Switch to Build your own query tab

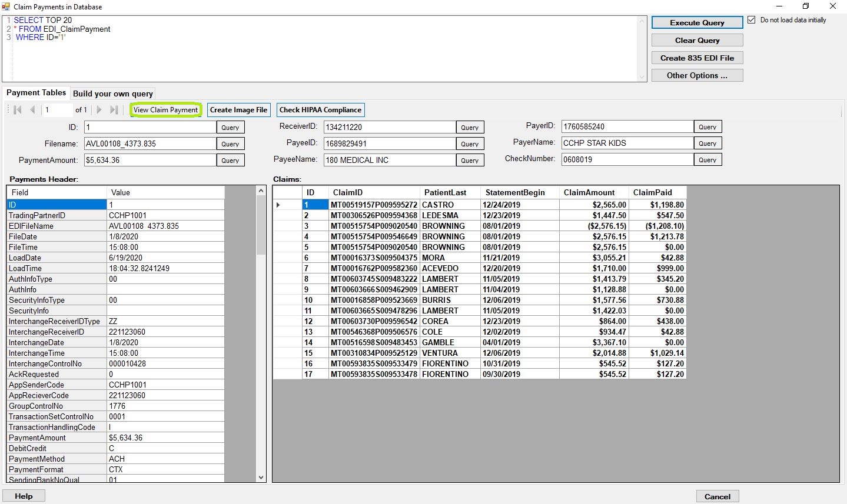pyautogui.click(x=113, y=94)
